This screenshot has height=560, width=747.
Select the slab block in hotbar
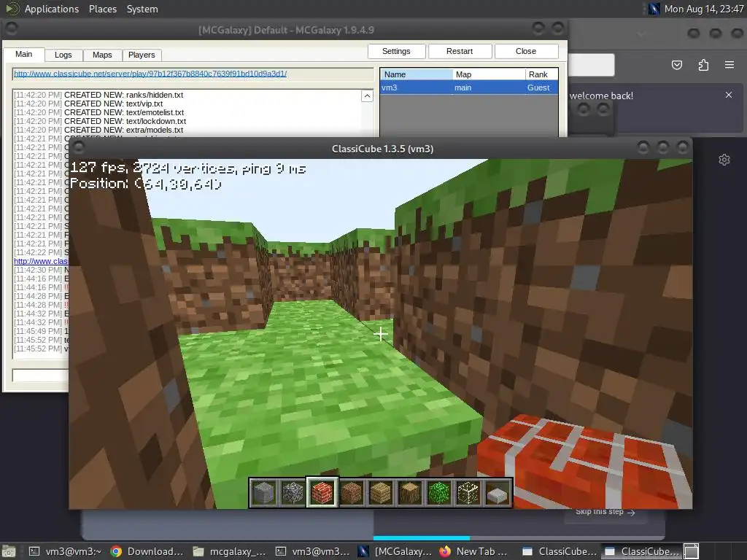click(x=498, y=493)
